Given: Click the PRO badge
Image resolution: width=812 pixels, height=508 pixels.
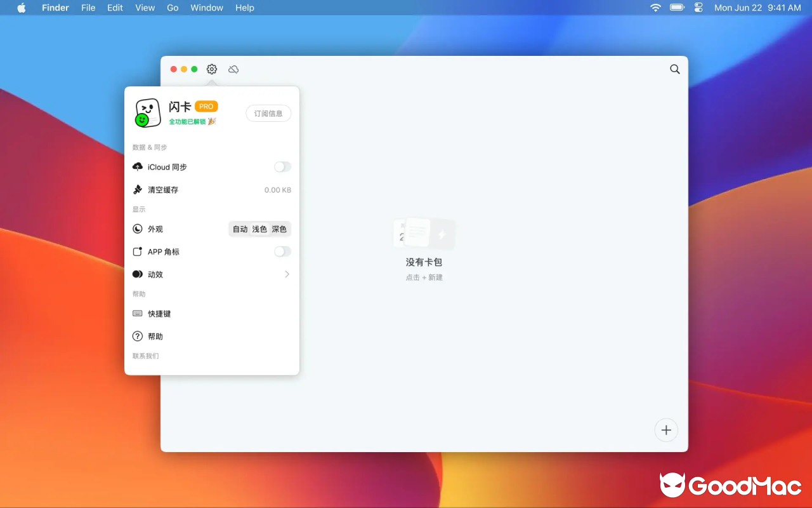Looking at the screenshot, I should pos(206,107).
